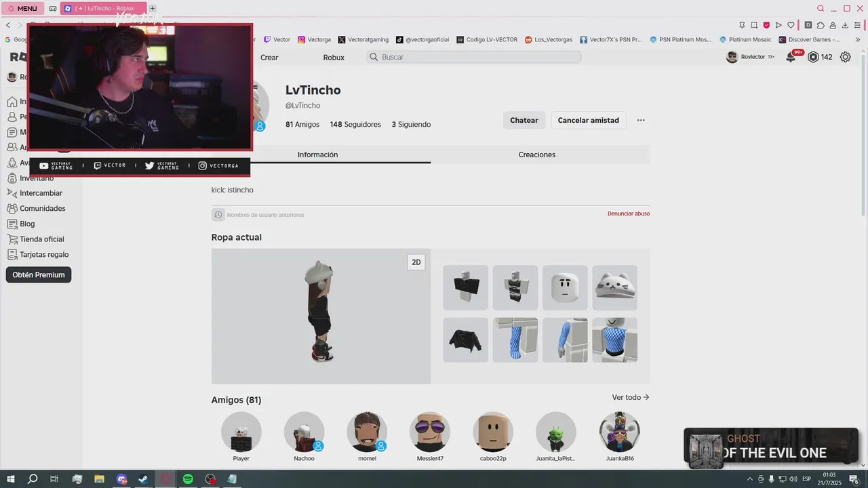Screen dimensions: 868x488
Task: Toggle the avatar view to 2D
Action: point(416,262)
